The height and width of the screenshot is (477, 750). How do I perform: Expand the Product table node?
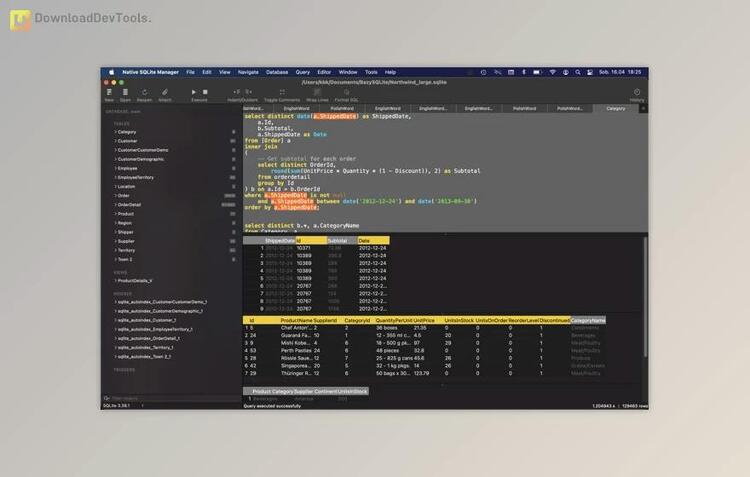(115, 214)
